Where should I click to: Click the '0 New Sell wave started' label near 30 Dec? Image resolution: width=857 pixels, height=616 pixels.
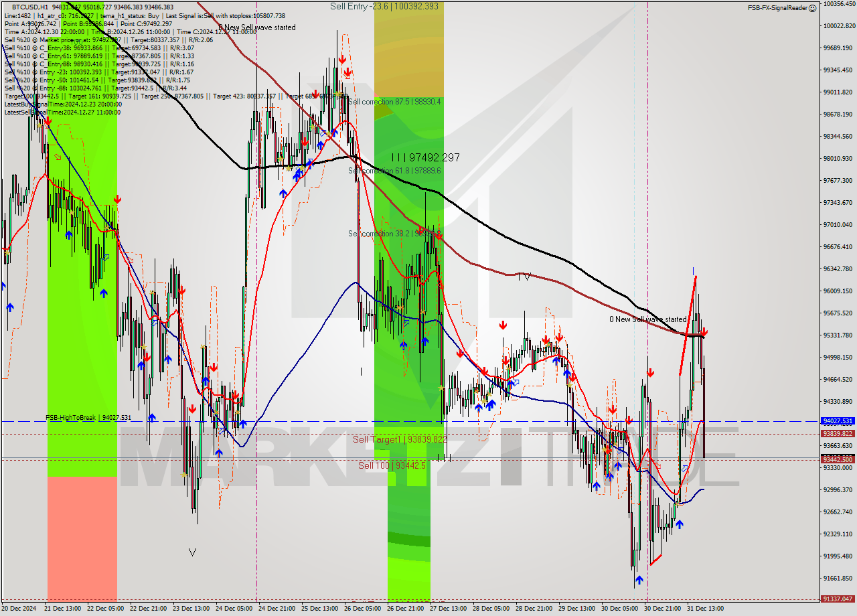pyautogui.click(x=647, y=319)
